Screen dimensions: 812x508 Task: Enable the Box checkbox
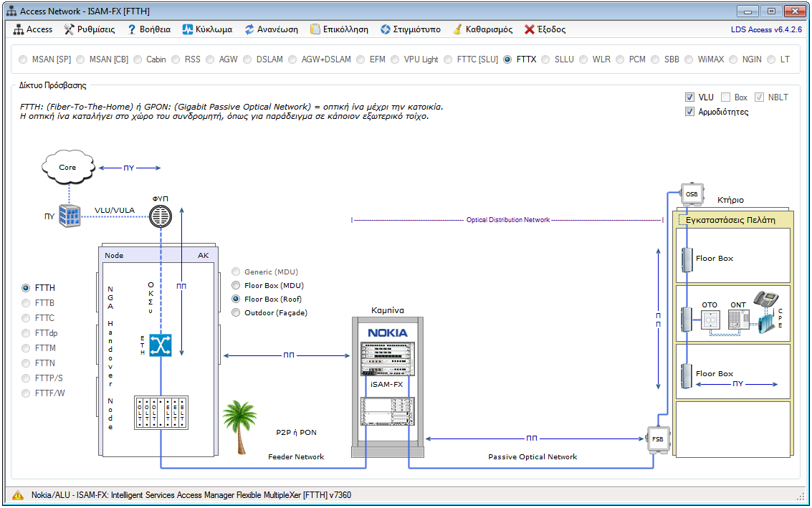pos(726,97)
